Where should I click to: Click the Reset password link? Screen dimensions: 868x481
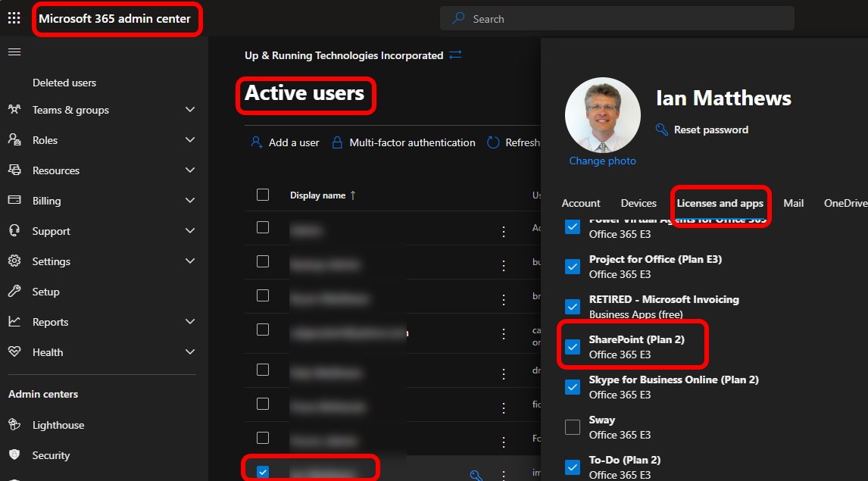click(x=710, y=130)
